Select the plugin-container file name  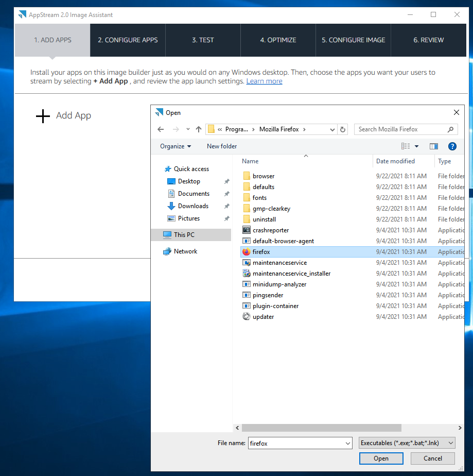pyautogui.click(x=275, y=305)
